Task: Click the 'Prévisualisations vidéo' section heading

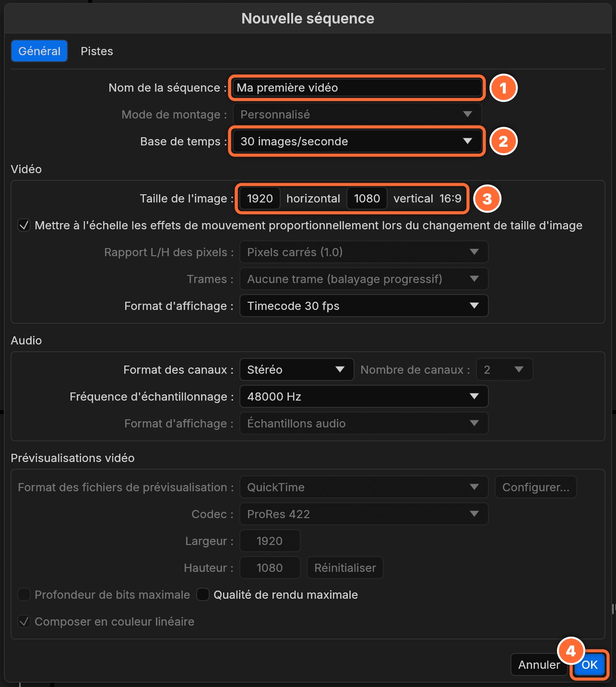Action: coord(72,458)
